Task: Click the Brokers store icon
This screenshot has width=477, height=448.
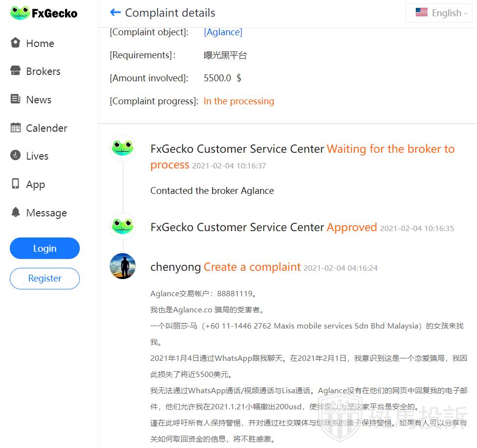Action: [16, 71]
